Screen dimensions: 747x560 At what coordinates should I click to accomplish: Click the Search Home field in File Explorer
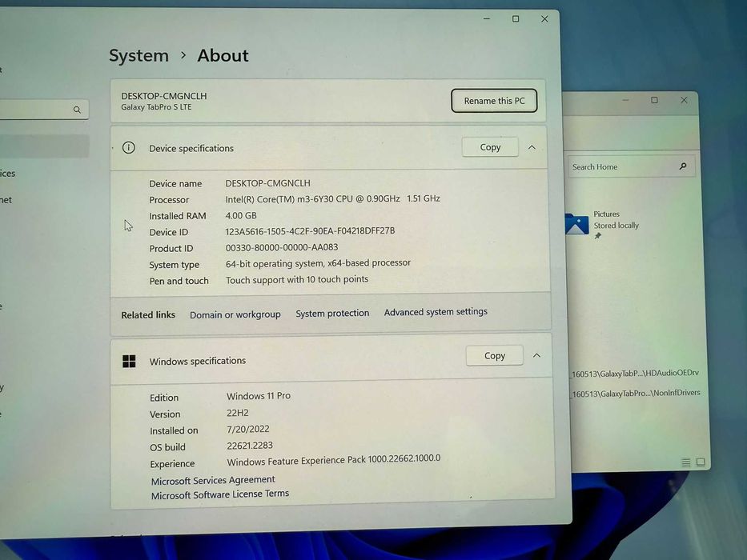click(x=631, y=166)
